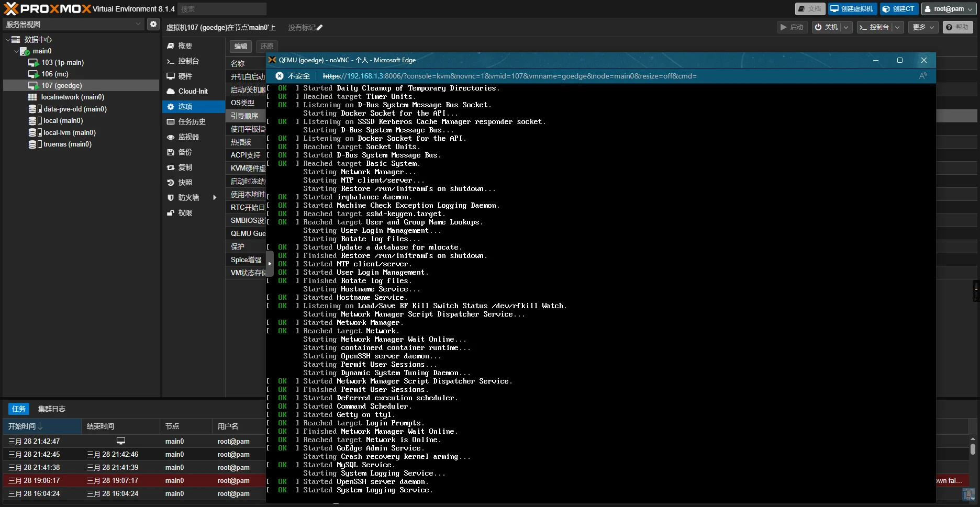Expand the Firewall (防火墙) submenu arrow
Viewport: 980px width, 507px height.
click(215, 198)
